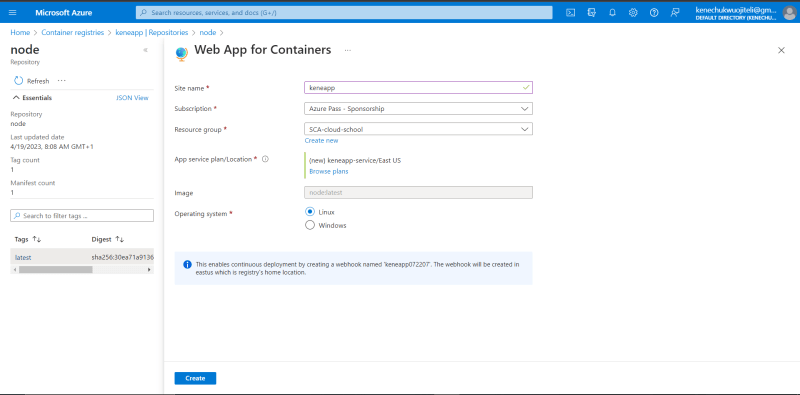Click the disabled Image field

[x=418, y=192]
